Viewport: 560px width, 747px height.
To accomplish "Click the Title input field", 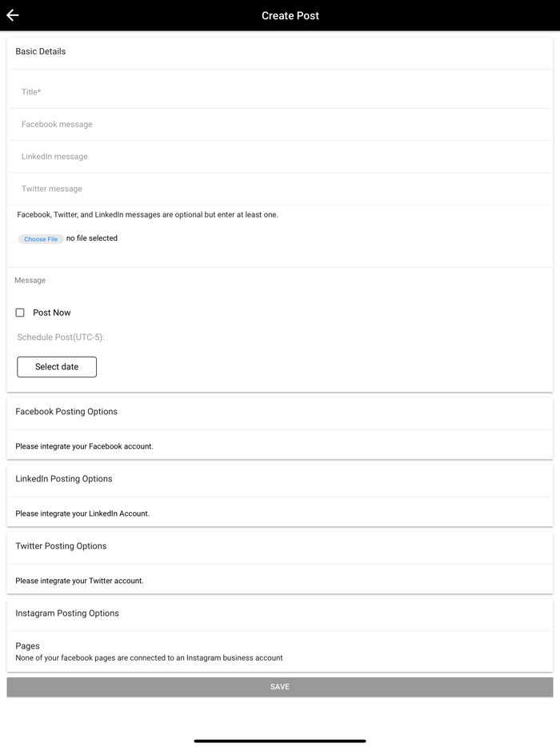I will pos(280,92).
